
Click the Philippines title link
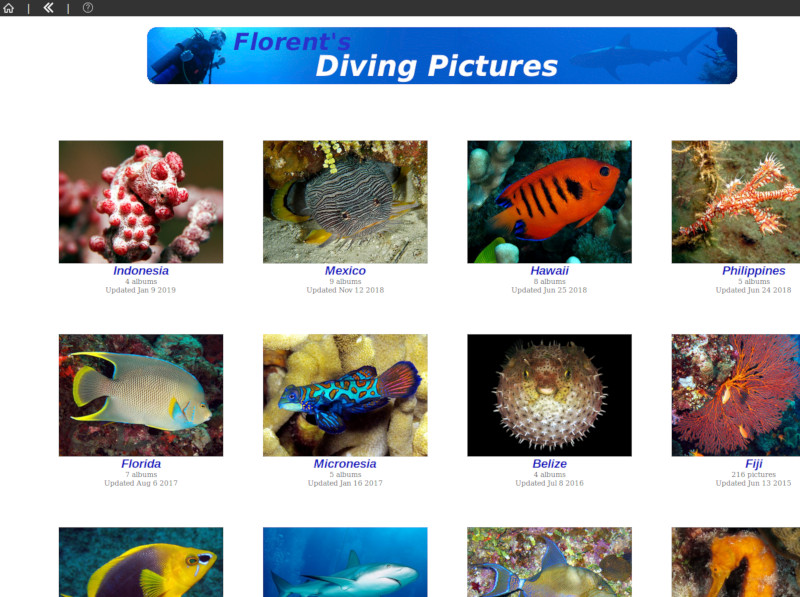click(753, 271)
